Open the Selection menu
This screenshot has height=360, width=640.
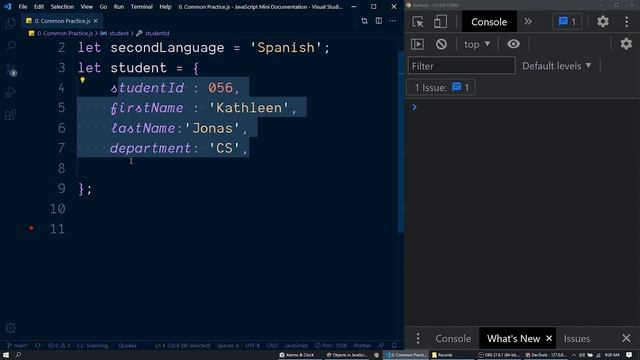pos(62,7)
